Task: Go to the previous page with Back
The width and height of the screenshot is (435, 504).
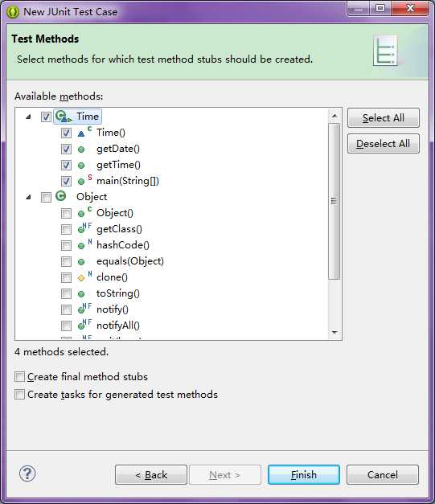Action: click(x=151, y=474)
